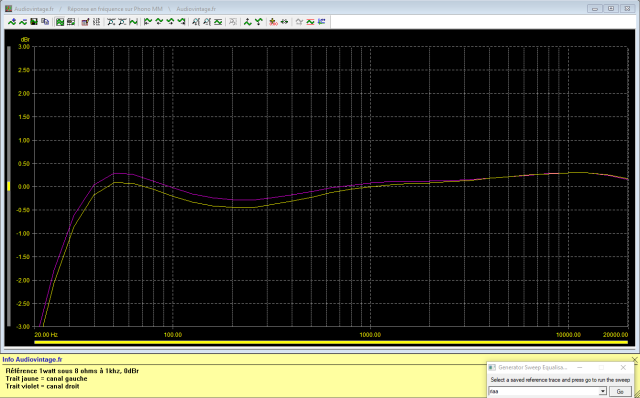Open the 'raa' reference trace dropdown
The image size is (640, 398).
click(x=602, y=391)
